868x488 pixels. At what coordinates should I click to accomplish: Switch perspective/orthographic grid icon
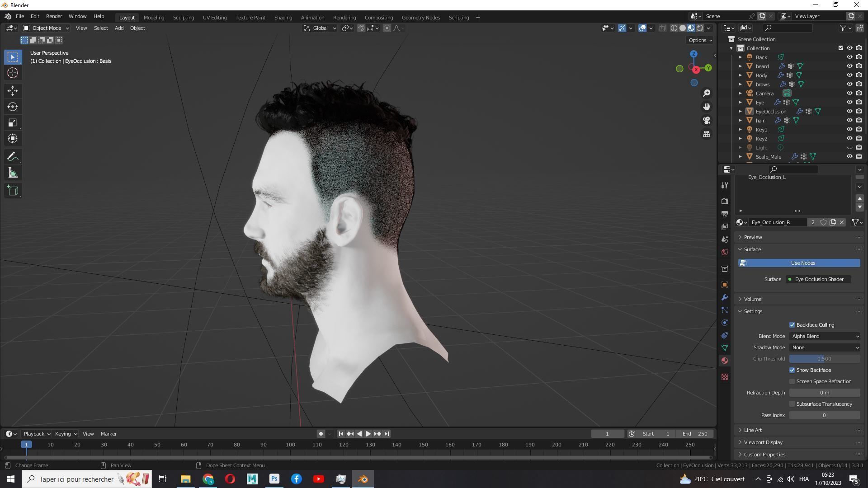(x=707, y=134)
